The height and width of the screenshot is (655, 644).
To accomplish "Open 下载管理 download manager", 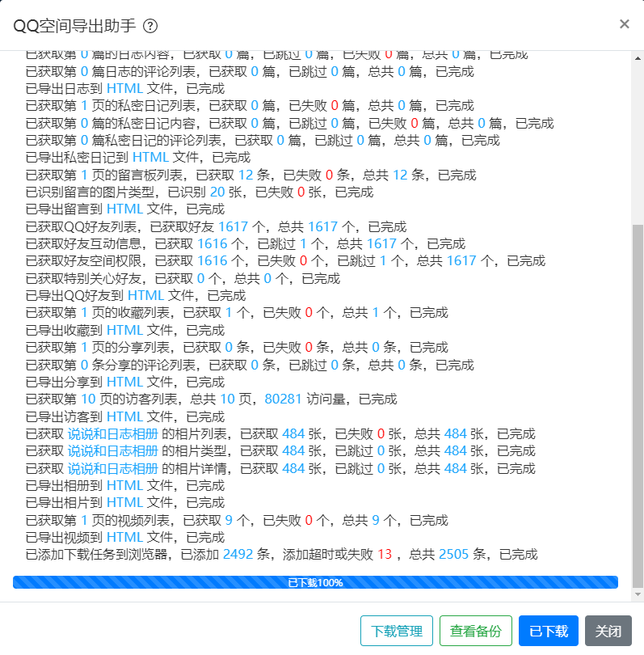I will tap(397, 631).
